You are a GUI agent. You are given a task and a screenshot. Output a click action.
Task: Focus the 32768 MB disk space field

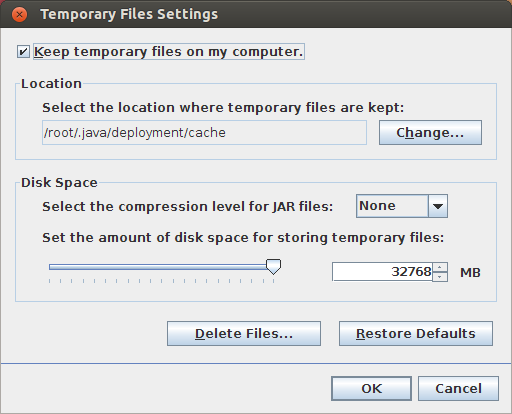pyautogui.click(x=382, y=272)
